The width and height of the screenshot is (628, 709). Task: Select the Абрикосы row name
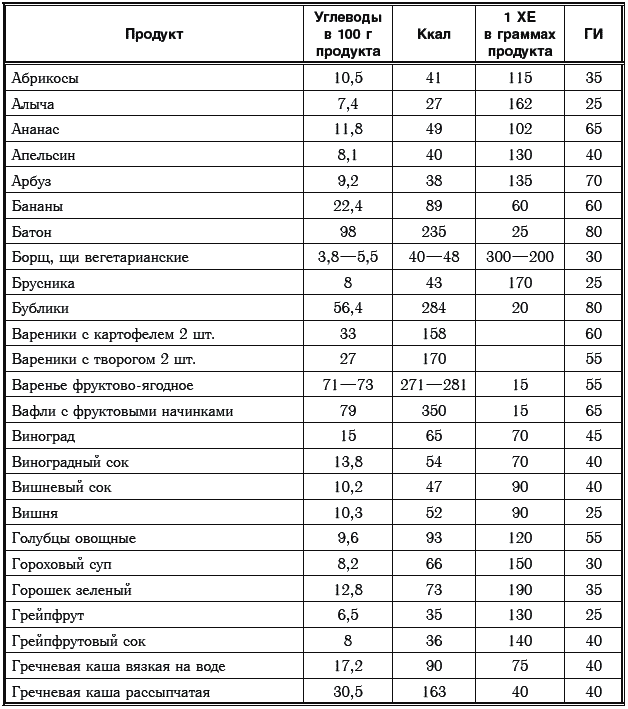(45, 78)
